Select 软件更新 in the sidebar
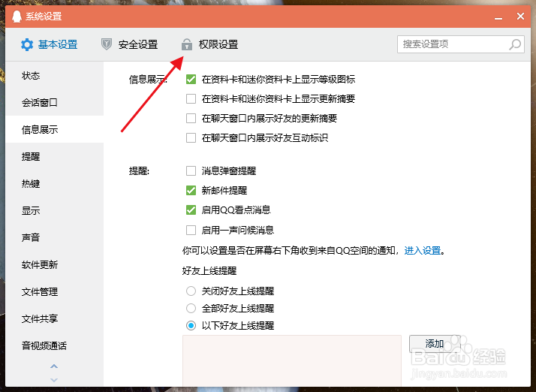Image resolution: width=536 pixels, height=392 pixels. [54, 264]
